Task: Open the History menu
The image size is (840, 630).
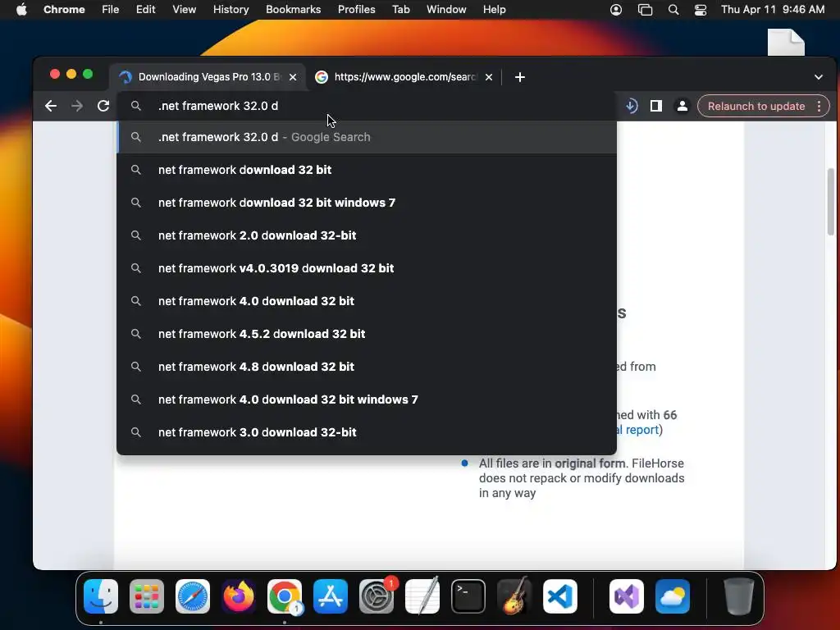Action: click(x=231, y=10)
